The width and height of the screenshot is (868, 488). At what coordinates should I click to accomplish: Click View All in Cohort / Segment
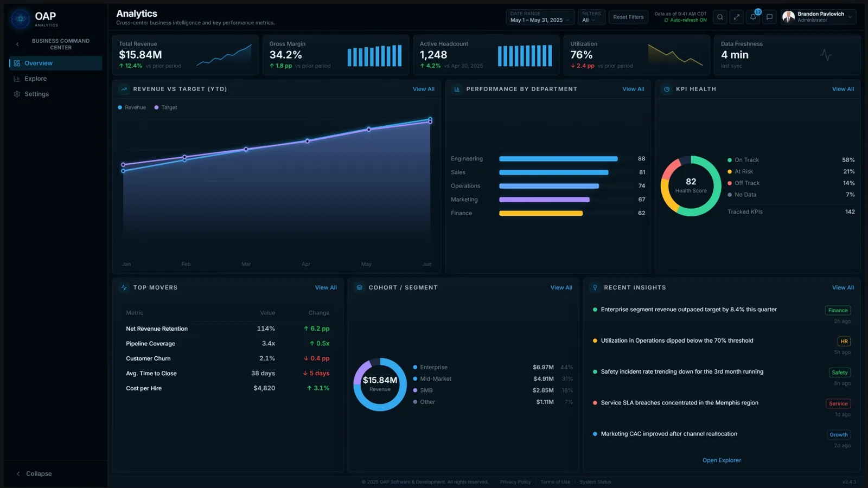[x=561, y=288]
